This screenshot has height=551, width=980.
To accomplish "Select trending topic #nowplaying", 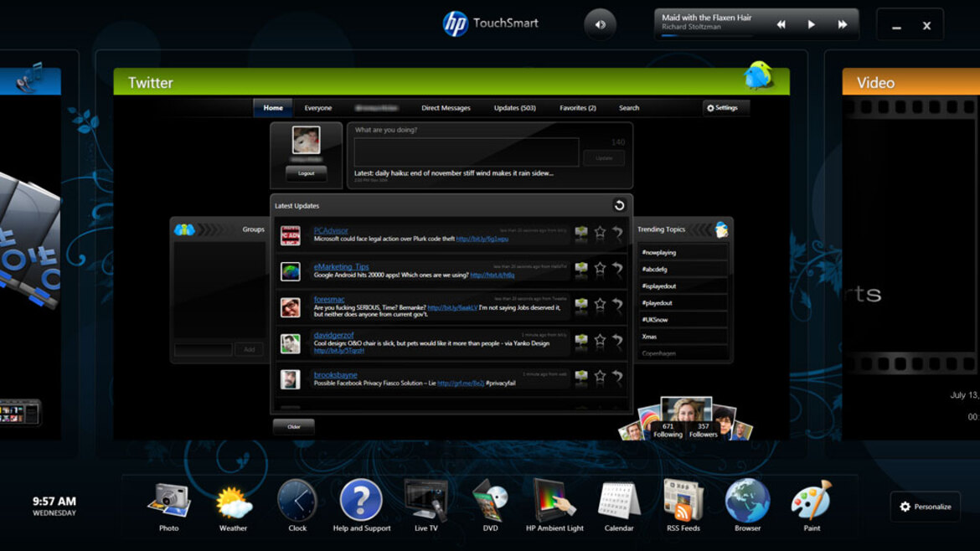I will point(683,252).
